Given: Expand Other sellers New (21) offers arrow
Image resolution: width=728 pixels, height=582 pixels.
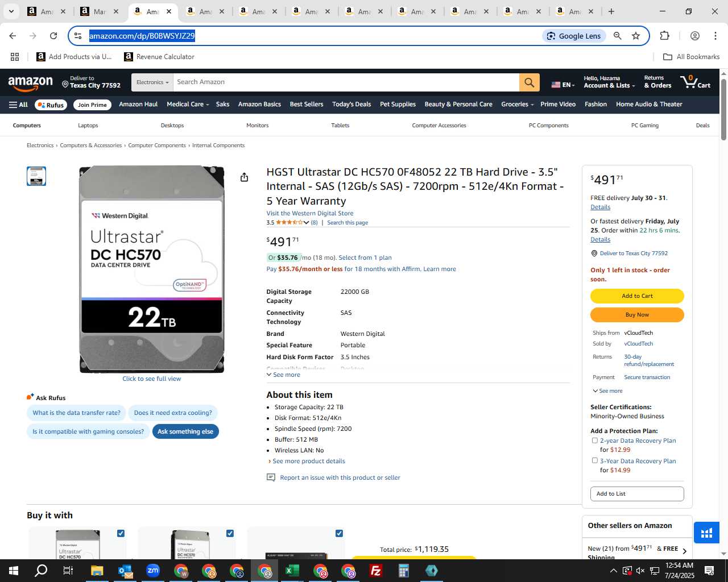Looking at the screenshot, I should [684, 551].
